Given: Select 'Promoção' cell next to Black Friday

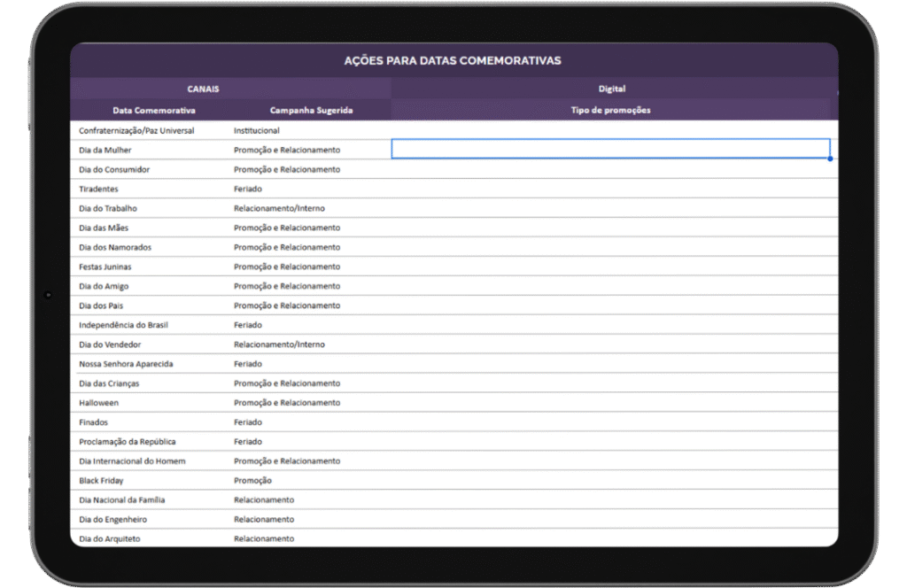Looking at the screenshot, I should (x=252, y=481).
